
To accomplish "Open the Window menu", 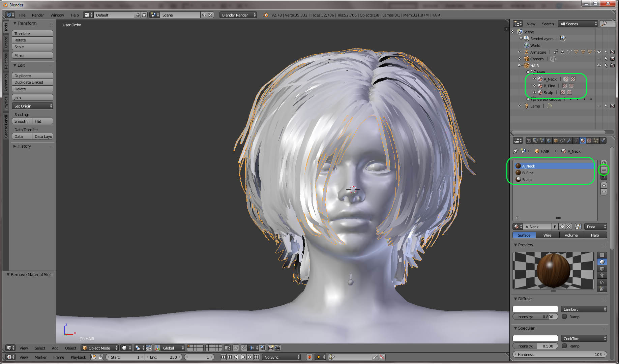I will coord(57,15).
